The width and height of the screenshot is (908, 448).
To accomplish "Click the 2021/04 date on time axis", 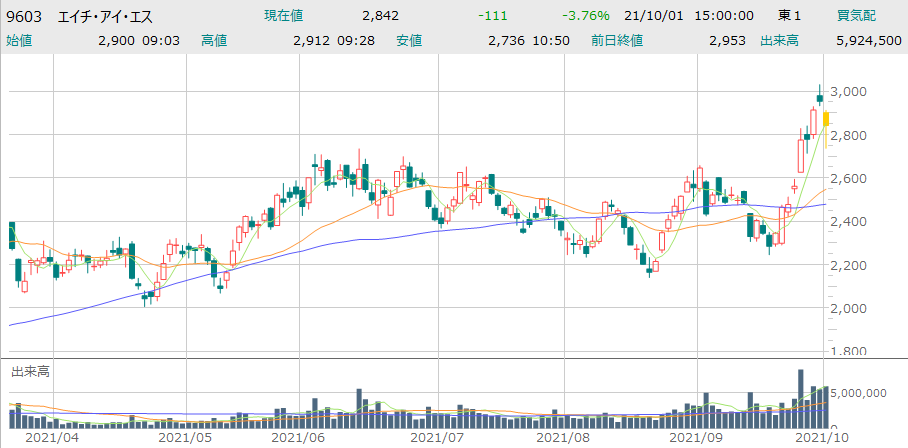I will [x=50, y=438].
